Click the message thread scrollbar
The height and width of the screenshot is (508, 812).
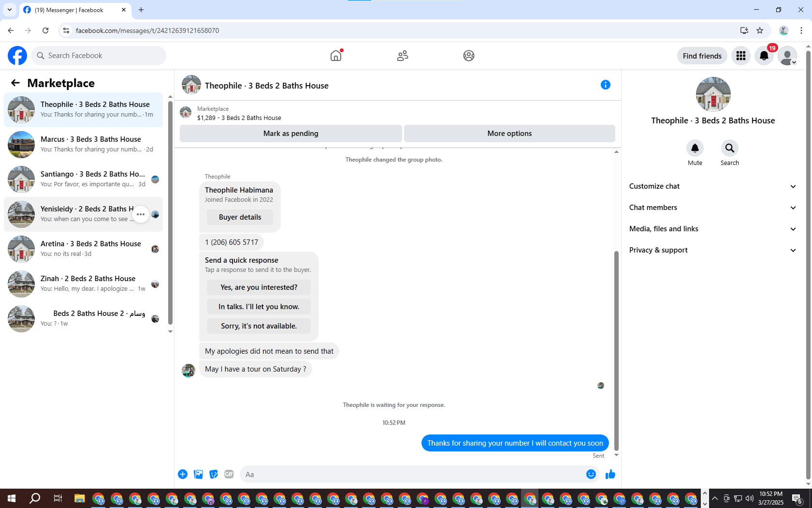(616, 351)
